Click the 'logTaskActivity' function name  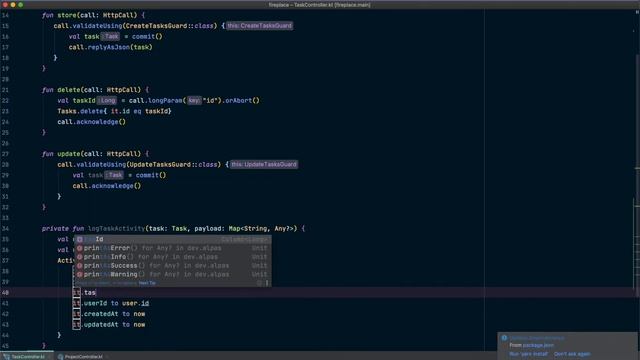(x=116, y=229)
